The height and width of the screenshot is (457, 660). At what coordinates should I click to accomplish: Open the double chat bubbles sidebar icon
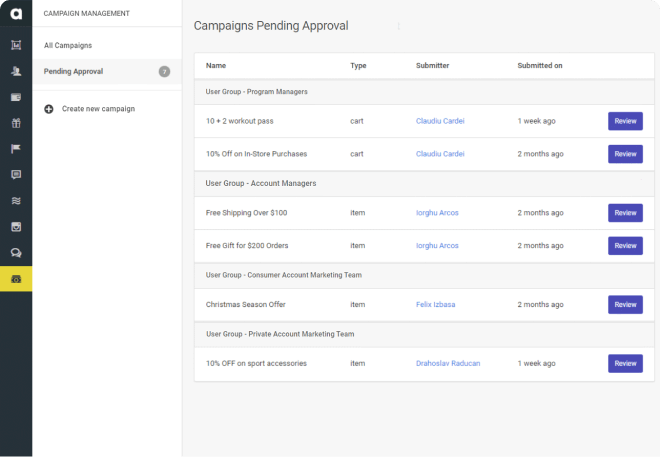tap(16, 252)
